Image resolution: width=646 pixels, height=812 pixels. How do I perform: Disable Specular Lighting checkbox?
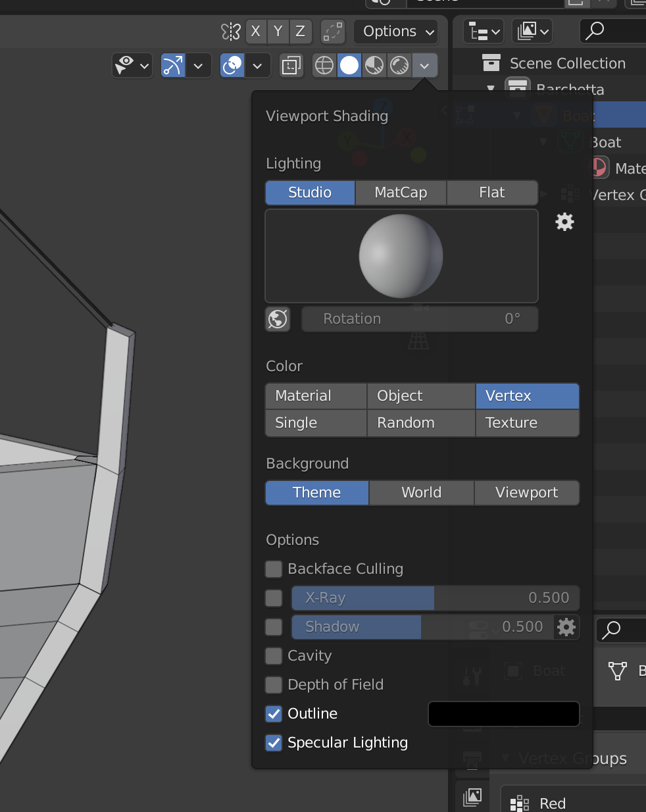tap(274, 742)
